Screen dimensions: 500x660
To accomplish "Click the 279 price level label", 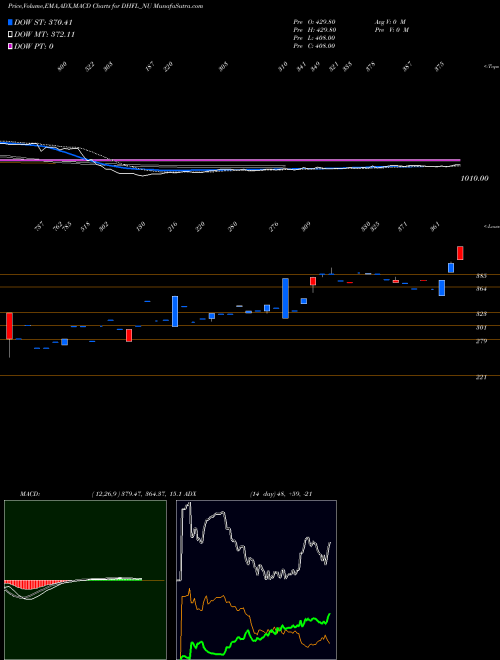I will 481,341.
